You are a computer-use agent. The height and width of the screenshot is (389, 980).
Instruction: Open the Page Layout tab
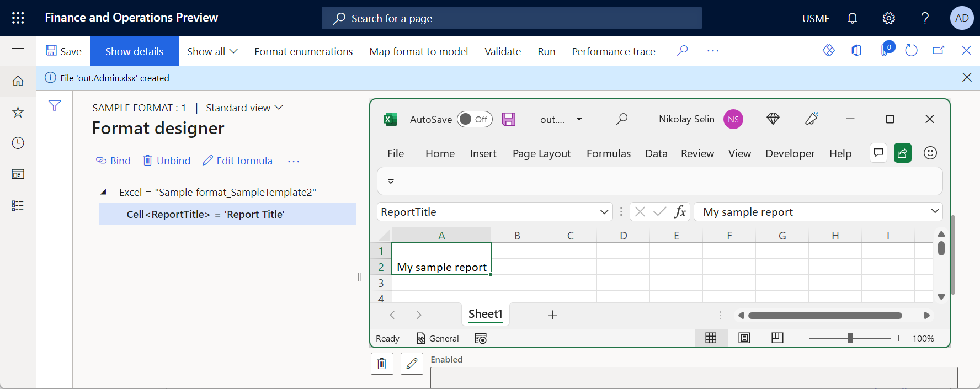(x=542, y=153)
